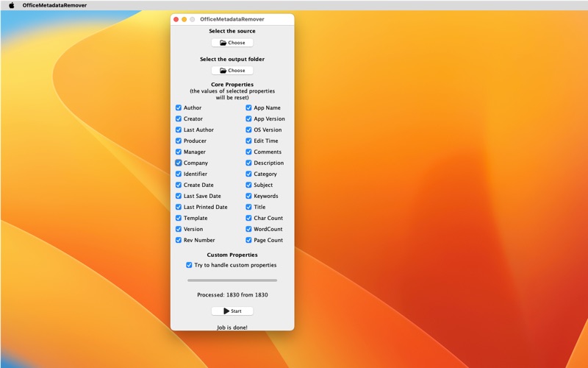Uncheck the Char Count checkbox

point(248,218)
